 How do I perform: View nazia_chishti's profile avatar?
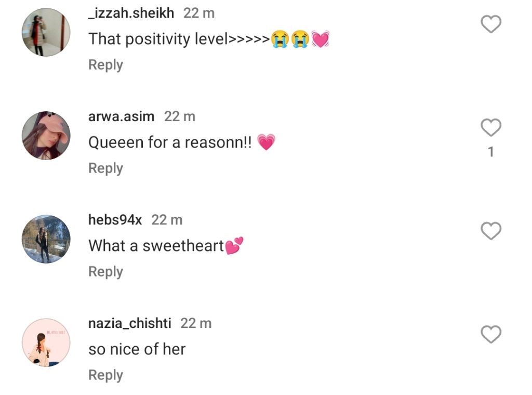46,343
